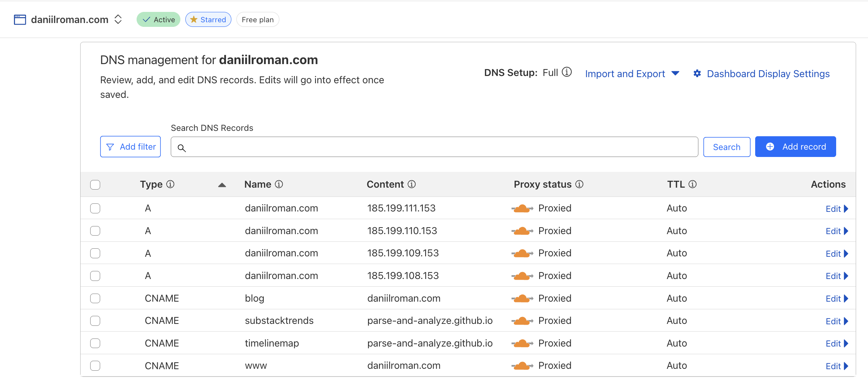Focus the Search DNS Records field
This screenshot has width=868, height=383.
point(434,147)
